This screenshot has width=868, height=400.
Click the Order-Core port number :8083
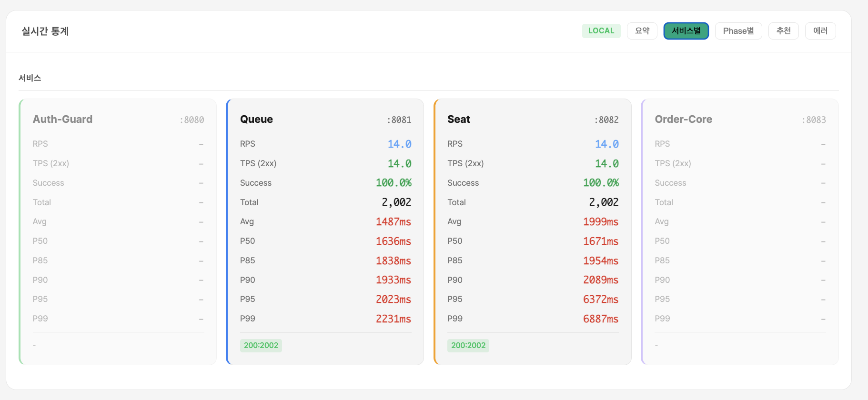click(x=813, y=120)
